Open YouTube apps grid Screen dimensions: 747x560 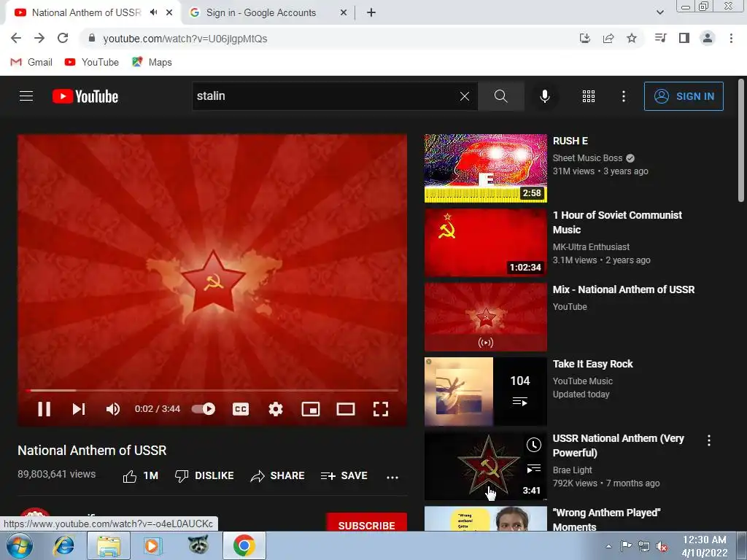point(589,96)
